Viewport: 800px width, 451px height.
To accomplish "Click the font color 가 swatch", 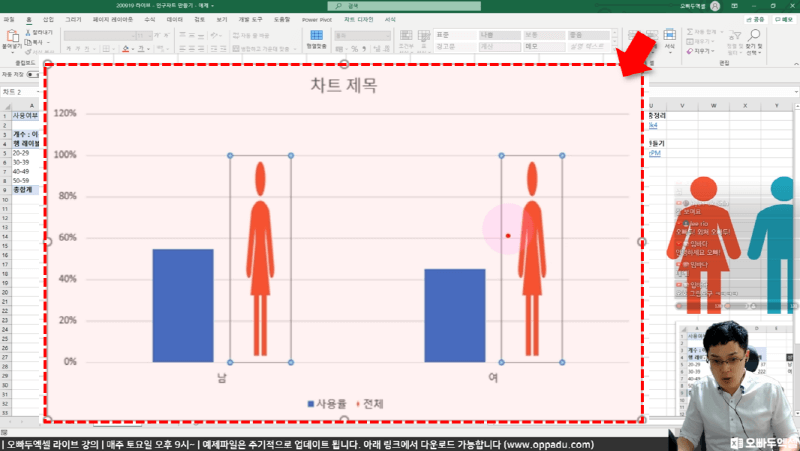I will click(x=141, y=49).
